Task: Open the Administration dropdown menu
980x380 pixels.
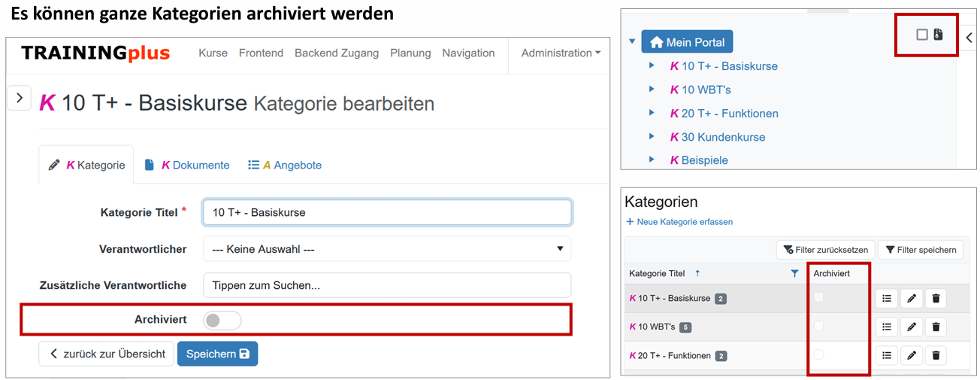Action: point(561,53)
